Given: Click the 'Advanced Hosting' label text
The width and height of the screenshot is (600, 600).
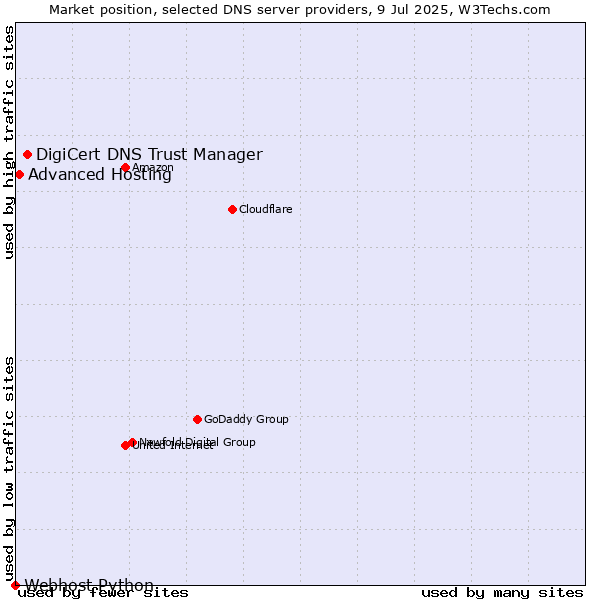Looking at the screenshot, I should pos(99,175).
